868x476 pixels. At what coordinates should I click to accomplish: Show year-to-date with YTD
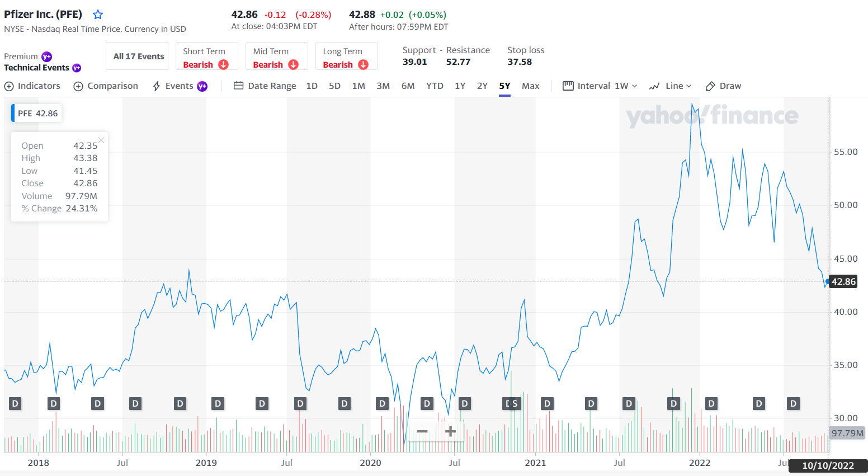[435, 86]
